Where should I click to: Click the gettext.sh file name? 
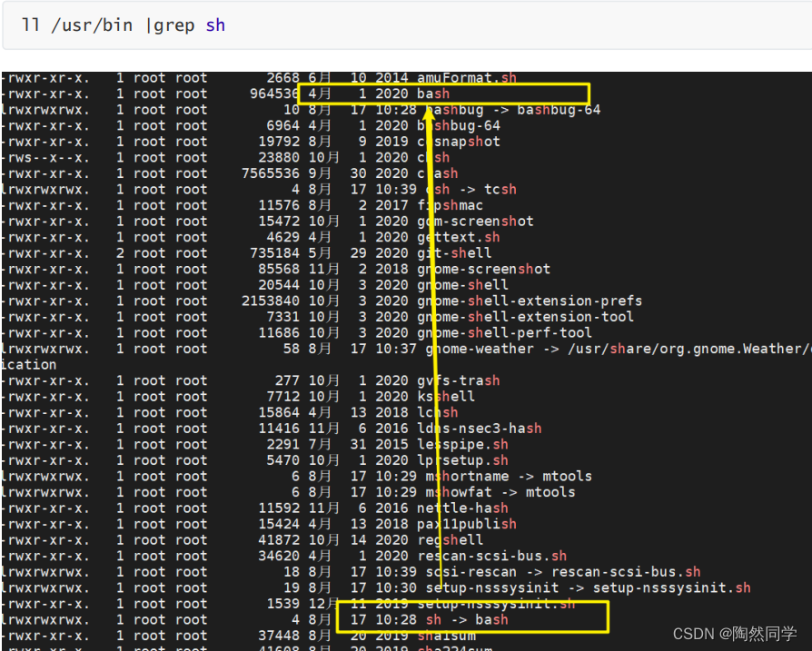pyautogui.click(x=459, y=237)
